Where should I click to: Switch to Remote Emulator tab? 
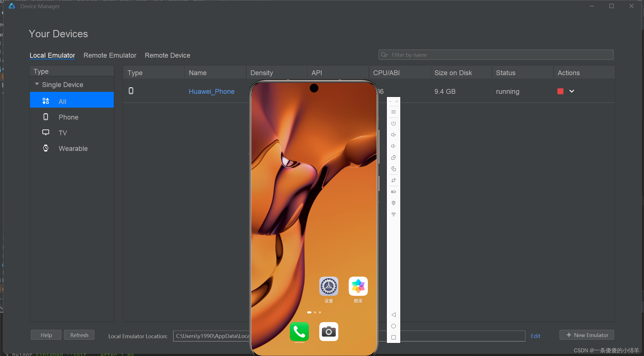click(110, 55)
